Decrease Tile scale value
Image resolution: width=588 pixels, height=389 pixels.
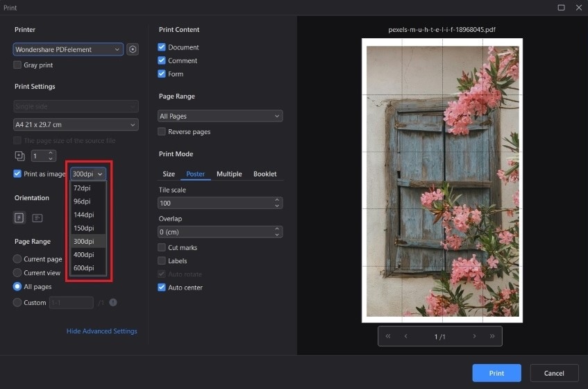click(x=277, y=206)
